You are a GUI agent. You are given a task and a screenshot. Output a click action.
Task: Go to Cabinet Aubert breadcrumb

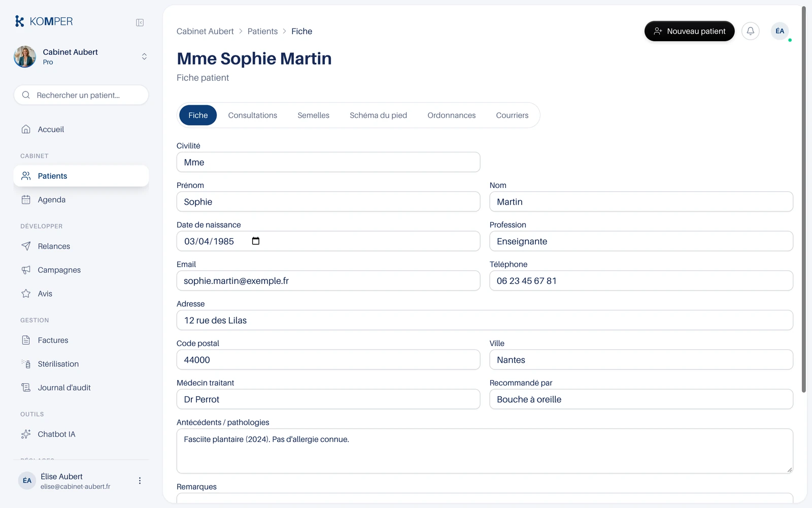pyautogui.click(x=205, y=31)
